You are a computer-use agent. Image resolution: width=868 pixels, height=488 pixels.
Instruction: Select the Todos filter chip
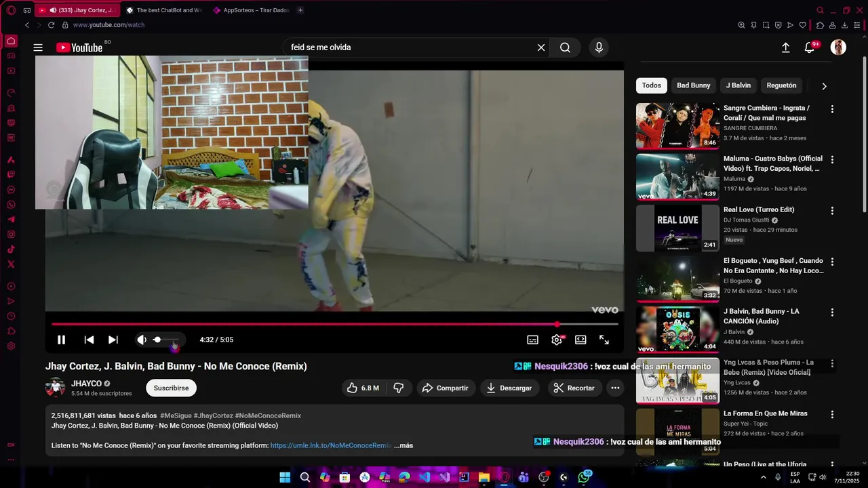pyautogui.click(x=652, y=85)
